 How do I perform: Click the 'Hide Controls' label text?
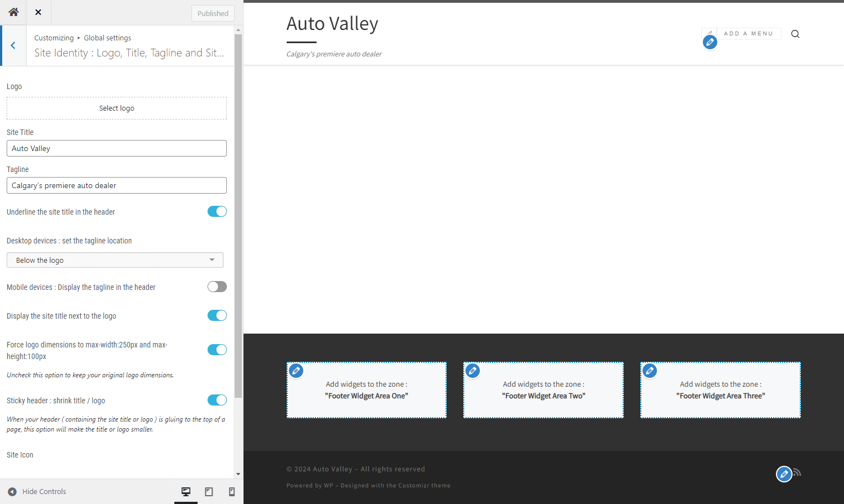(44, 491)
